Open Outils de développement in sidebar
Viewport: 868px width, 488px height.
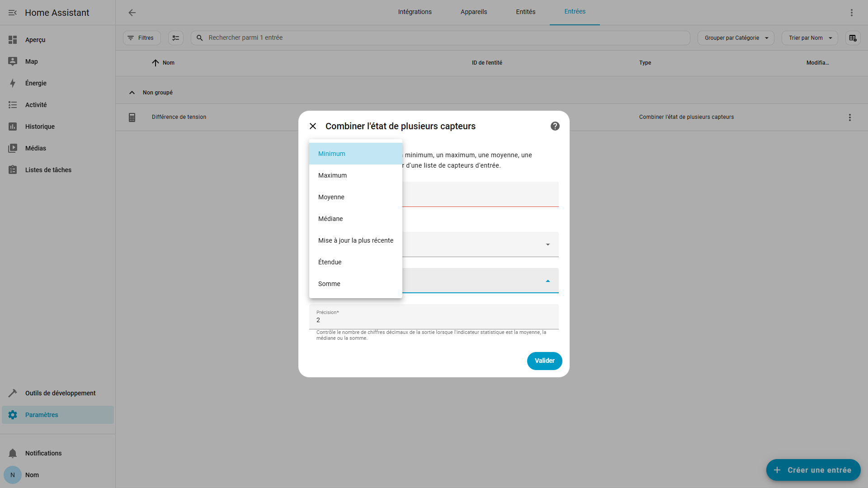tap(60, 393)
